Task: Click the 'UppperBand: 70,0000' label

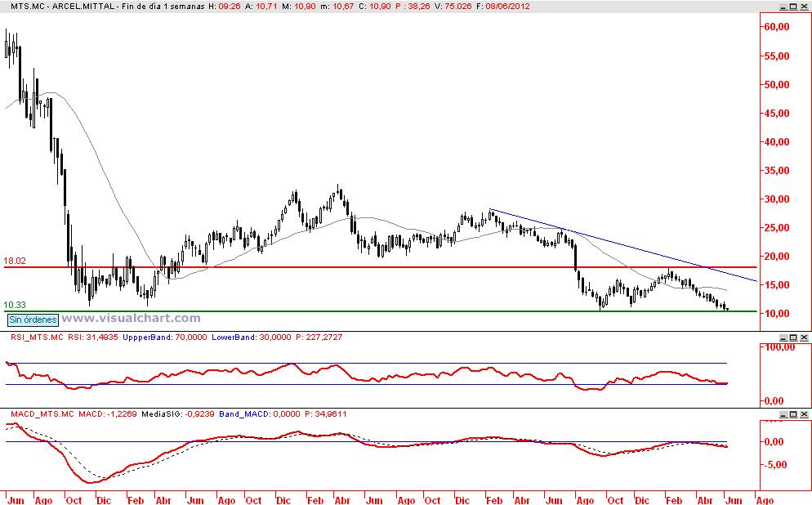Action: point(165,337)
